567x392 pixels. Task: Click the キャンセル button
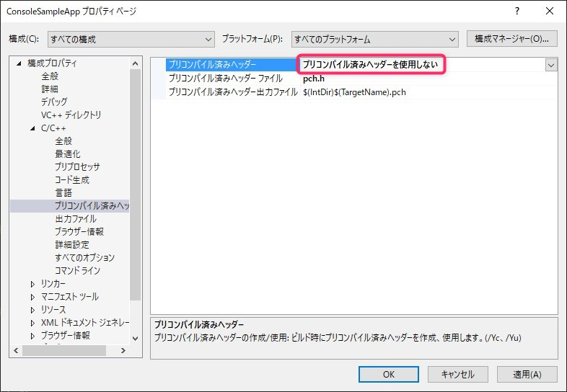tap(458, 374)
